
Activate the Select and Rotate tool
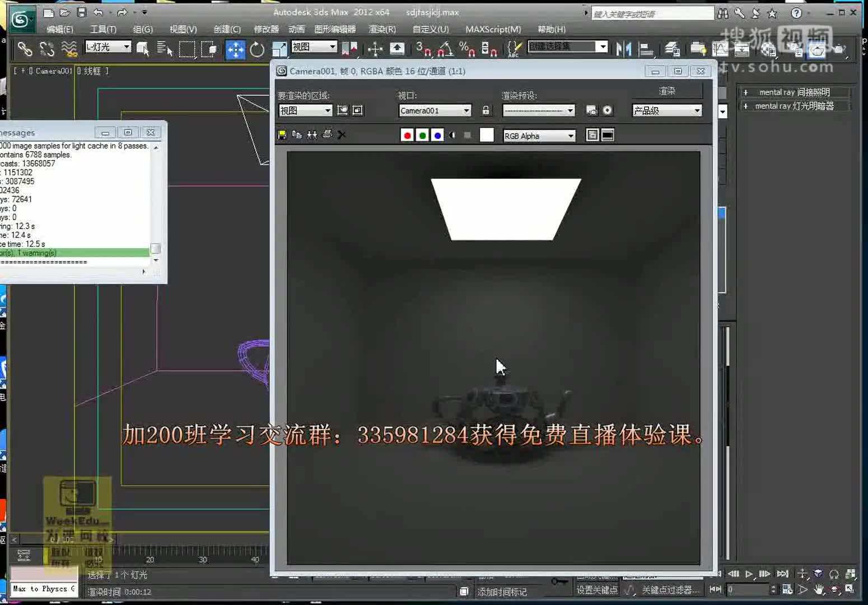pos(257,49)
